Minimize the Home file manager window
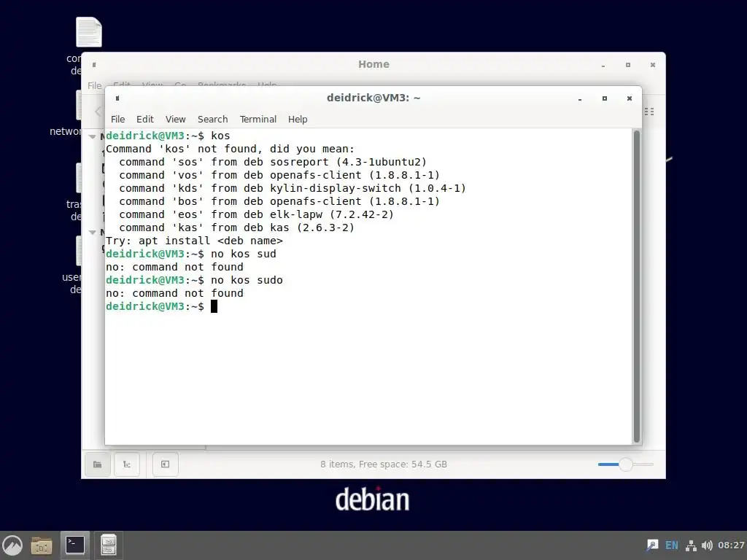The image size is (747, 560). point(603,65)
